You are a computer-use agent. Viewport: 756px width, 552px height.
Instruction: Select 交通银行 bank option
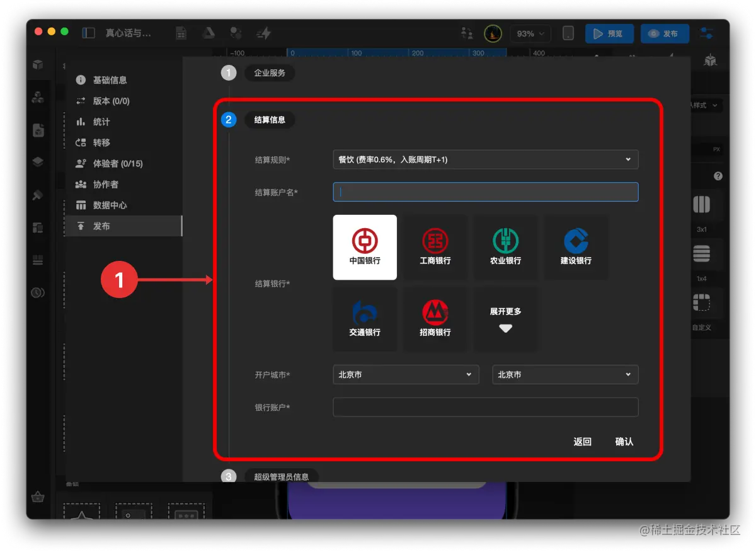pyautogui.click(x=365, y=319)
